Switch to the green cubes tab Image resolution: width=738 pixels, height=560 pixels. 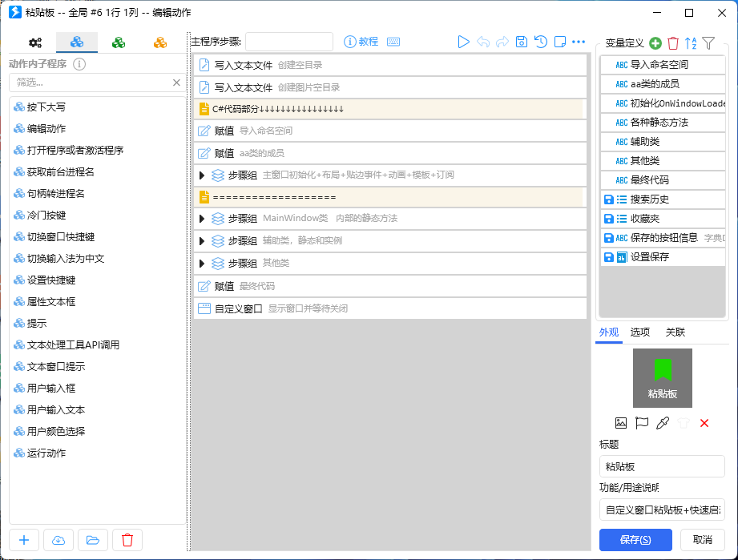[119, 42]
